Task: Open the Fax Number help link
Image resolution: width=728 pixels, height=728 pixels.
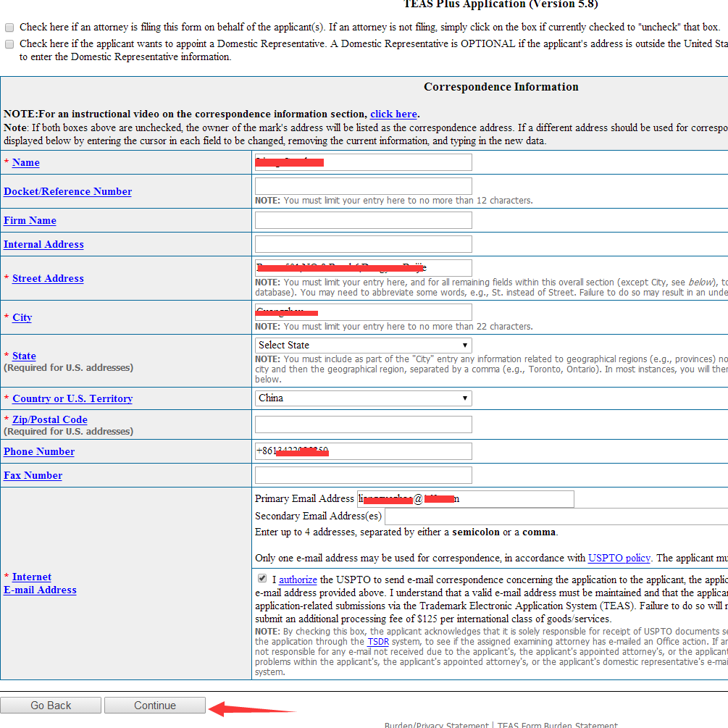Action: click(x=33, y=475)
